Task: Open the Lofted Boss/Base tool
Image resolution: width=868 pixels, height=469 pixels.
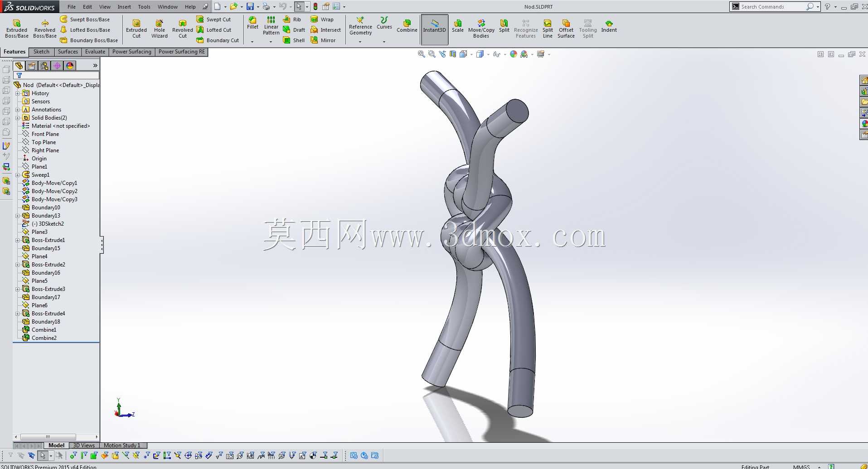Action: (85, 30)
